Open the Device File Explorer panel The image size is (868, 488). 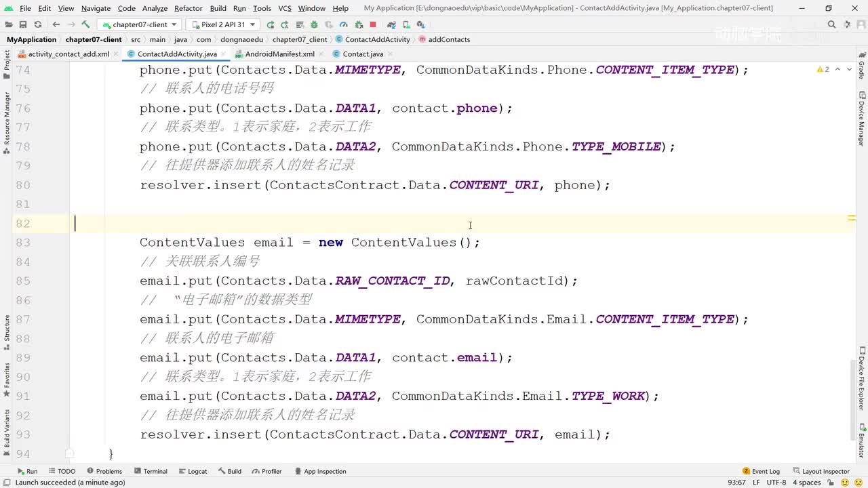point(861,379)
